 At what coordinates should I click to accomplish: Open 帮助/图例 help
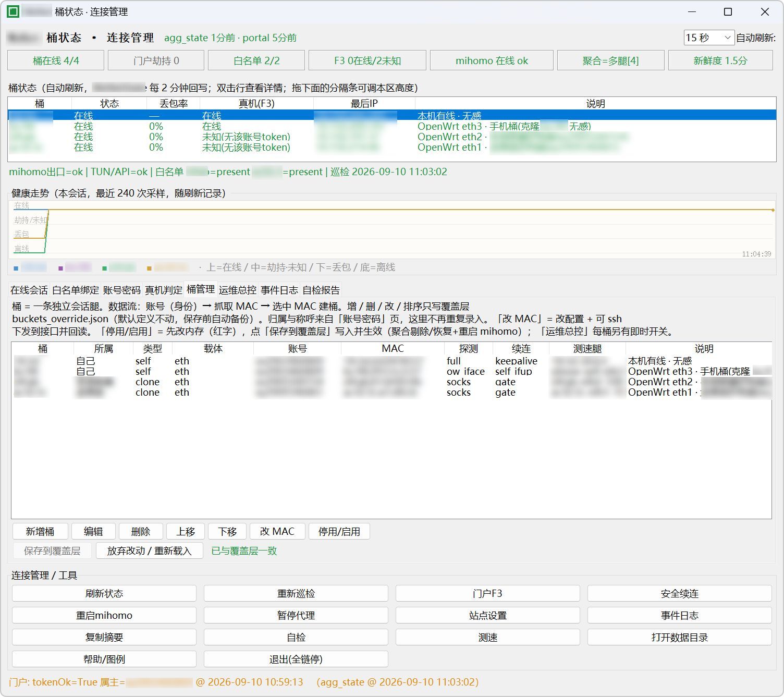click(104, 659)
